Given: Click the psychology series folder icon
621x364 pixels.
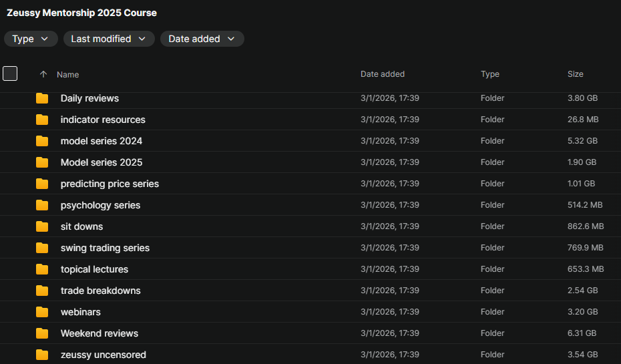Looking at the screenshot, I should tap(42, 205).
